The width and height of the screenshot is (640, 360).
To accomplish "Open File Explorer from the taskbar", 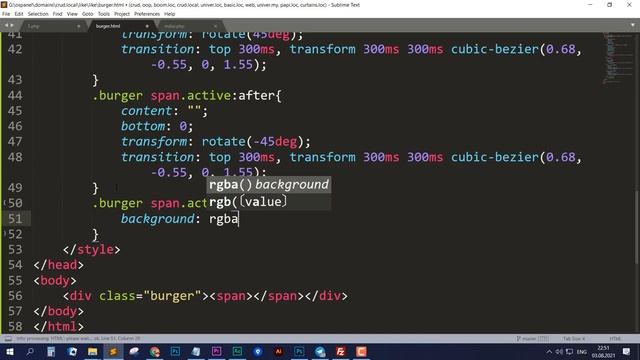I will 93,351.
